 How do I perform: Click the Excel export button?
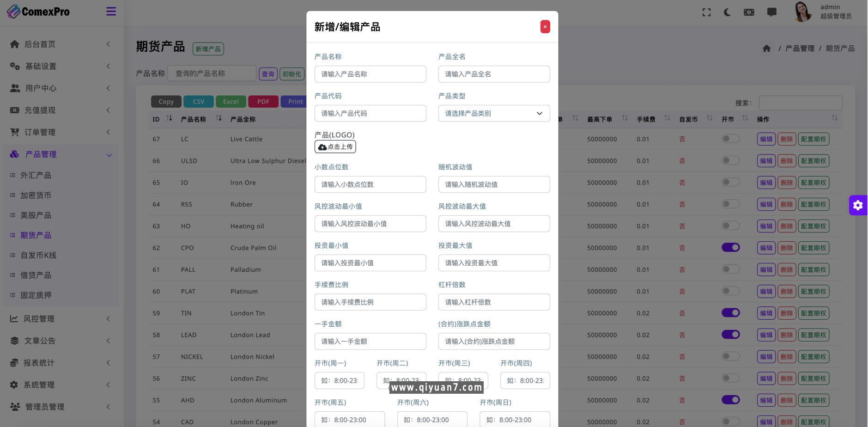(x=231, y=101)
